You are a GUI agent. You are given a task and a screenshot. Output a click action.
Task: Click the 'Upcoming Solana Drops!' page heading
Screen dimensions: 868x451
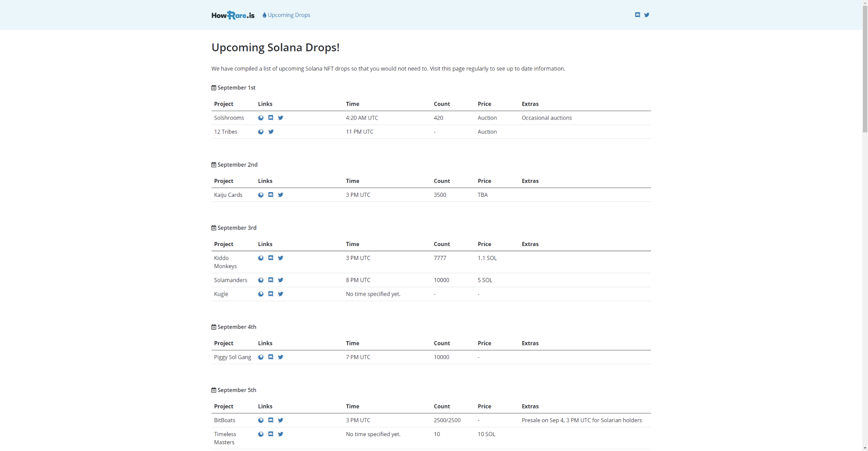click(275, 47)
